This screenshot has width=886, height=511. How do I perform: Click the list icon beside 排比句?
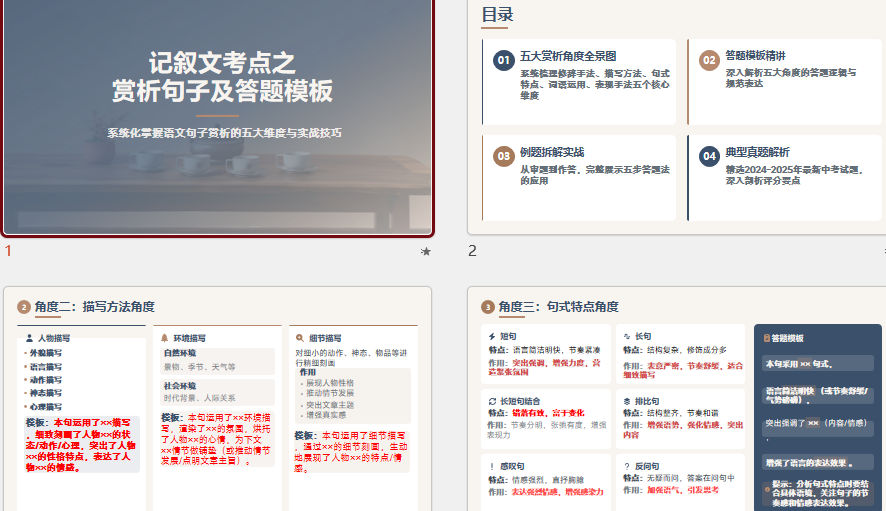pyautogui.click(x=626, y=400)
